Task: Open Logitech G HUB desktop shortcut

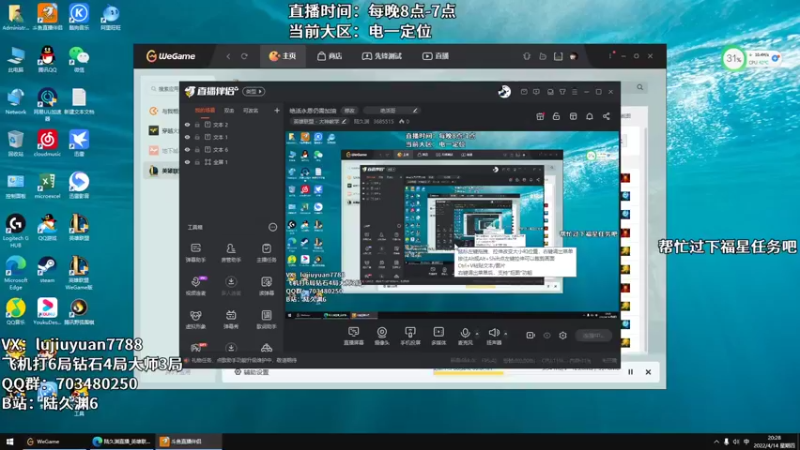Action: click(x=15, y=231)
